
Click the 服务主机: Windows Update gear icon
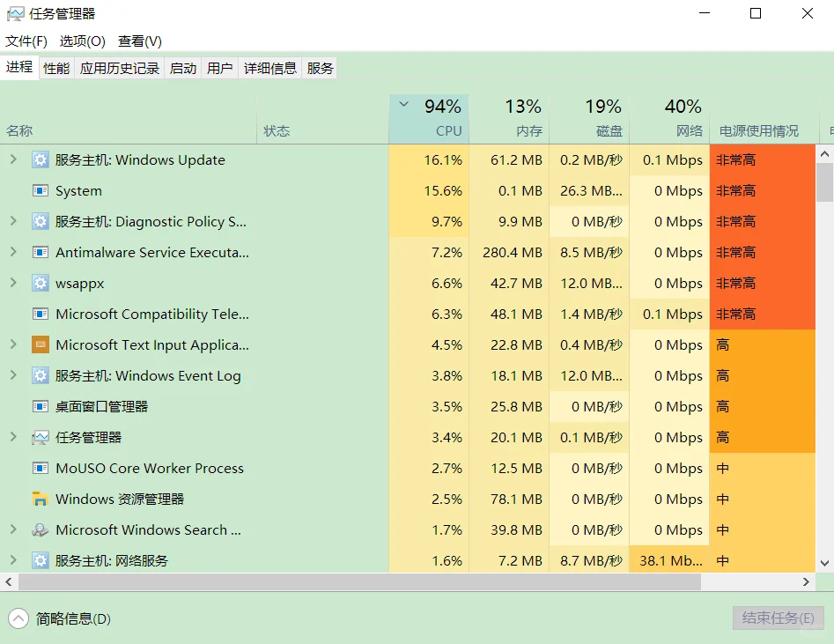[39, 159]
